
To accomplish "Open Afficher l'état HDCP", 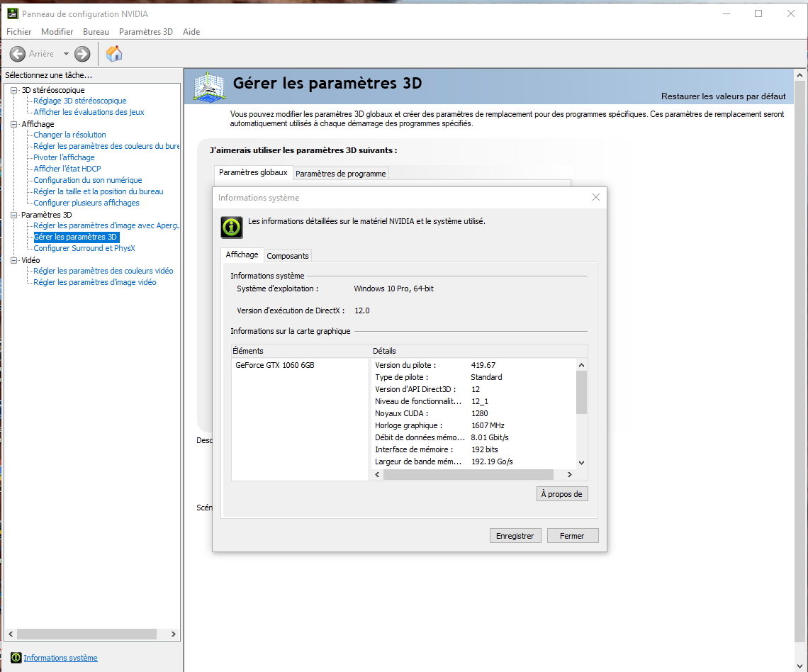I will coord(67,169).
